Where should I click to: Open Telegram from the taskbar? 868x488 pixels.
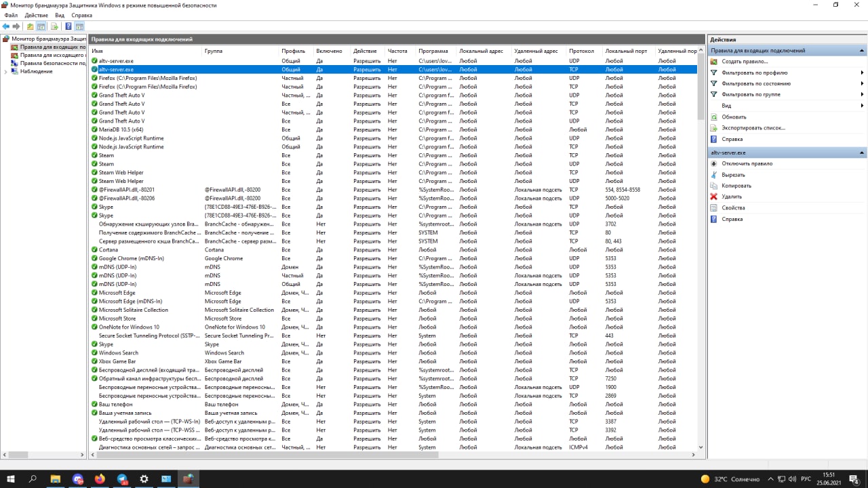(122, 479)
